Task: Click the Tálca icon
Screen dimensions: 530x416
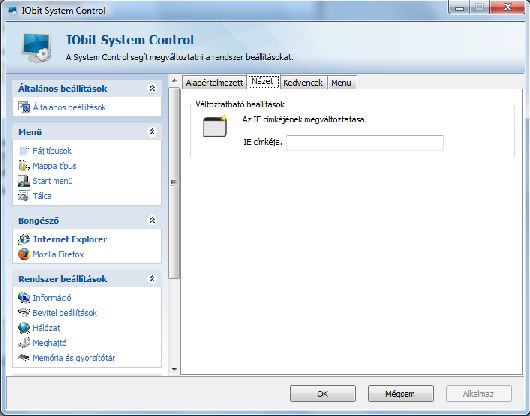Action: click(x=24, y=196)
